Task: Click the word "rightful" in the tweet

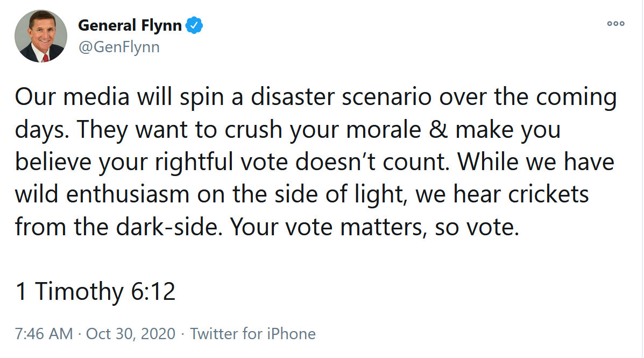Action: [x=194, y=162]
